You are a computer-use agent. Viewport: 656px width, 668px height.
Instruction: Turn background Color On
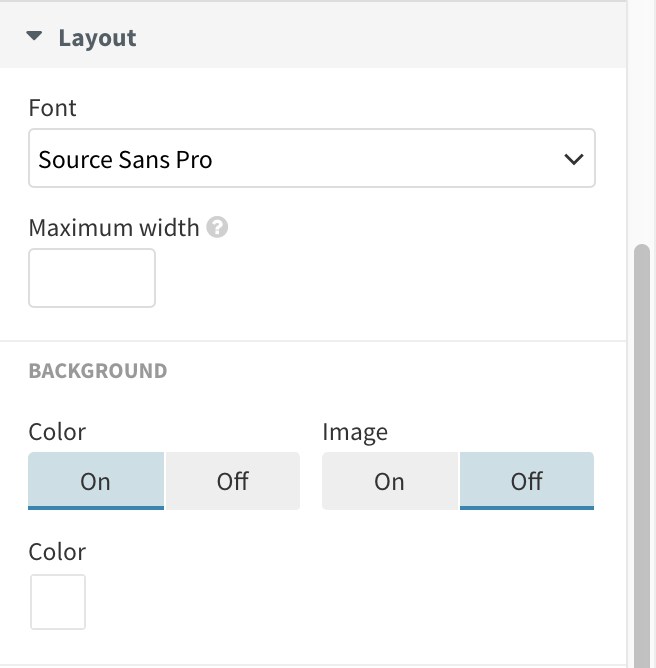tap(96, 481)
